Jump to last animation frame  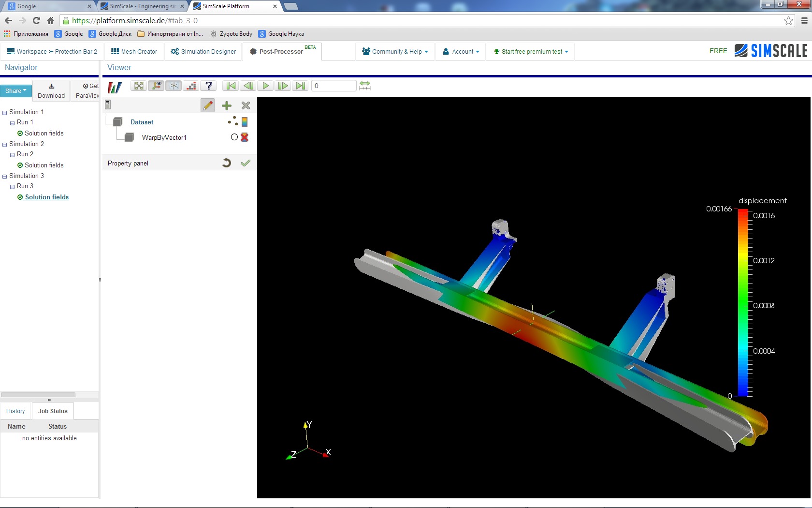300,86
